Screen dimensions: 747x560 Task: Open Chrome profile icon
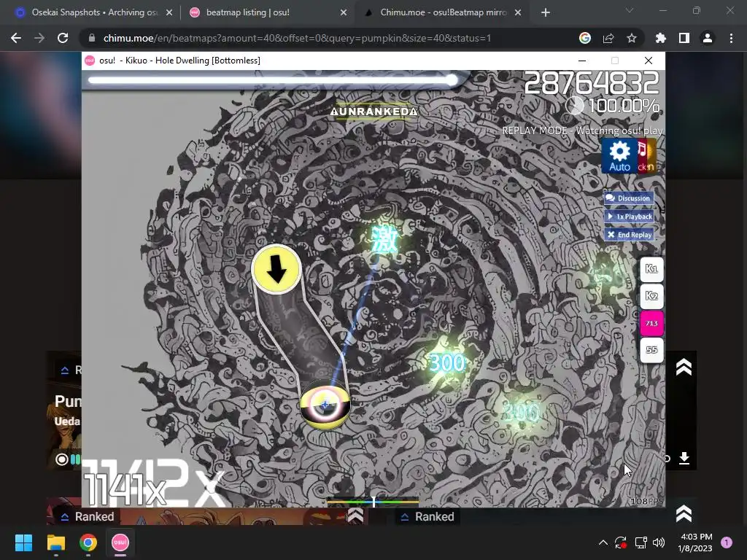(708, 38)
